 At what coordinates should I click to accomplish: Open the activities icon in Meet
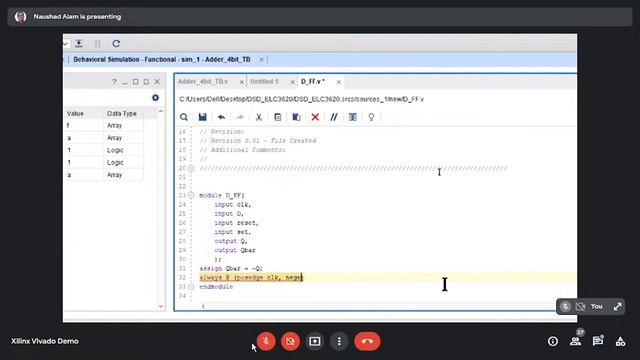tap(620, 341)
